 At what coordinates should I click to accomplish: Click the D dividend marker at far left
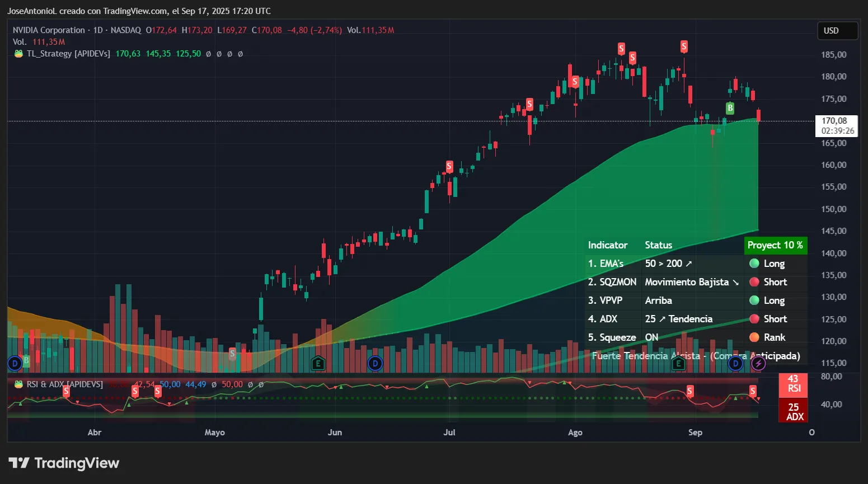pyautogui.click(x=15, y=364)
